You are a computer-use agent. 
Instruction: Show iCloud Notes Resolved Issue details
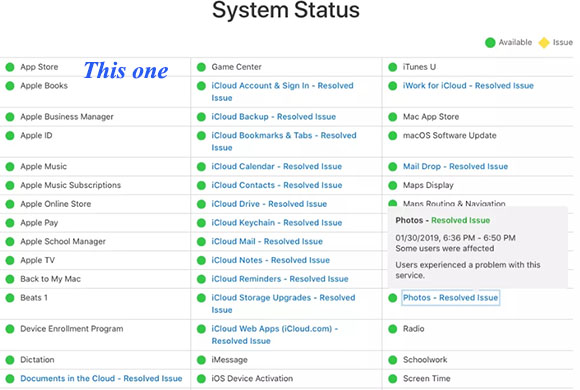[x=270, y=260]
